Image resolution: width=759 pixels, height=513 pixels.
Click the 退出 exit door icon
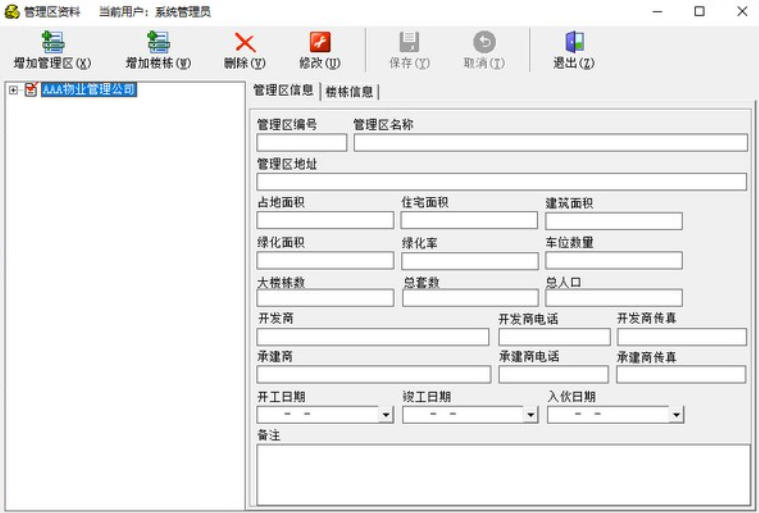point(574,42)
